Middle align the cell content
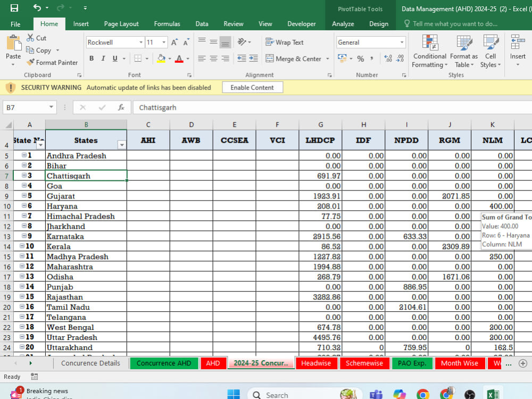This screenshot has height=399, width=532. [x=213, y=42]
